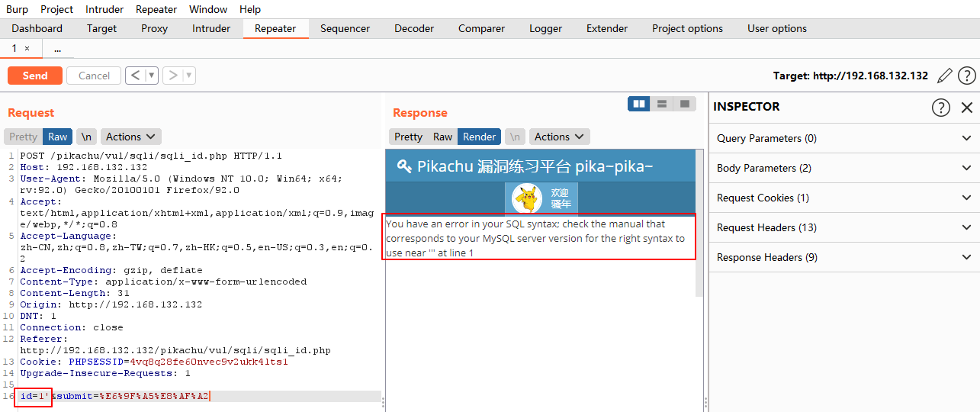Open the Project menu
980x412 pixels.
(56, 9)
